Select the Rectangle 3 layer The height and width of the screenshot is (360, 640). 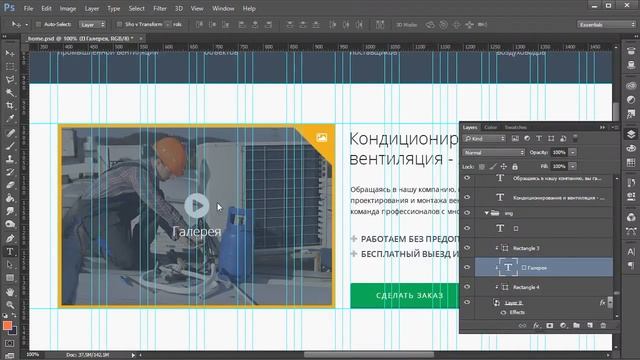pos(543,248)
